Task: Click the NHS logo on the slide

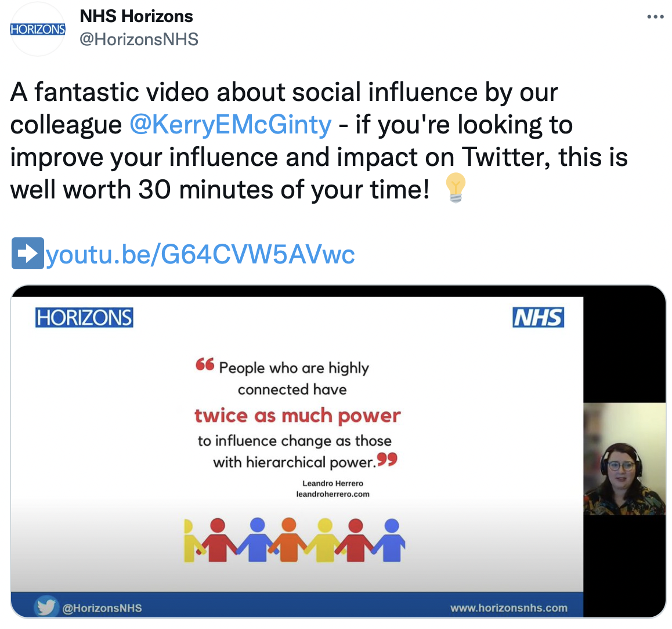Action: 538,317
